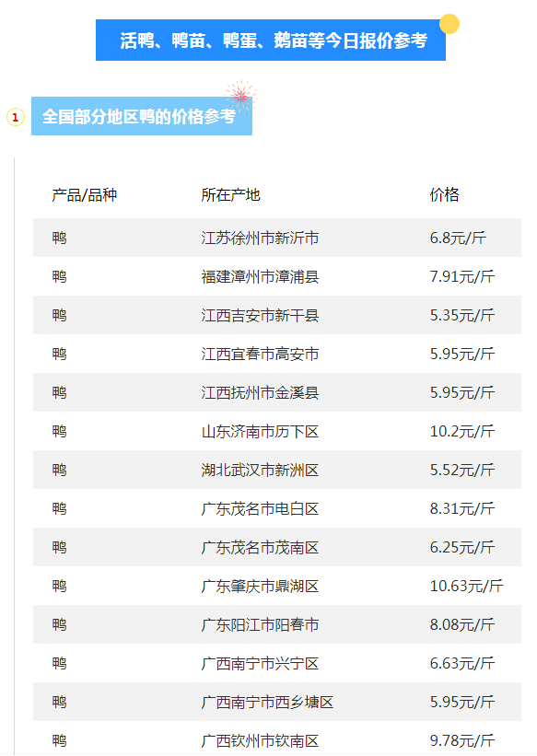Select the 湖北武汉市新洲区 row
Image resolution: width=537 pixels, height=756 pixels.
(x=277, y=470)
